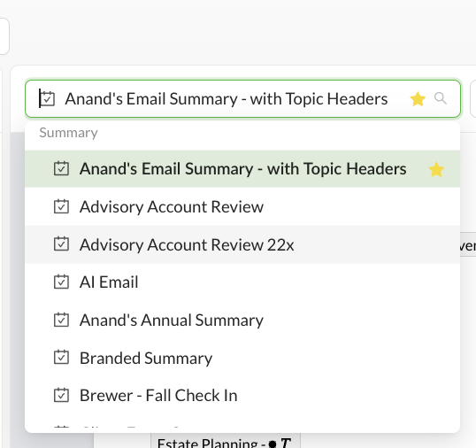Choose Advisory Account Review template
The height and width of the screenshot is (448, 476).
click(242, 206)
